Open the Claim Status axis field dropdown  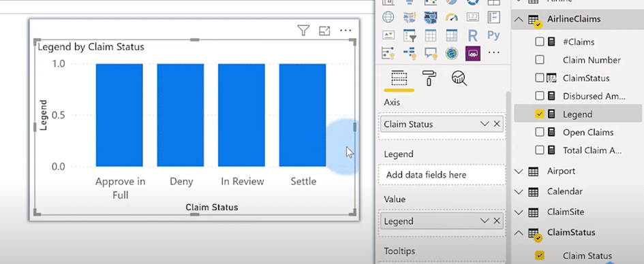click(x=485, y=125)
